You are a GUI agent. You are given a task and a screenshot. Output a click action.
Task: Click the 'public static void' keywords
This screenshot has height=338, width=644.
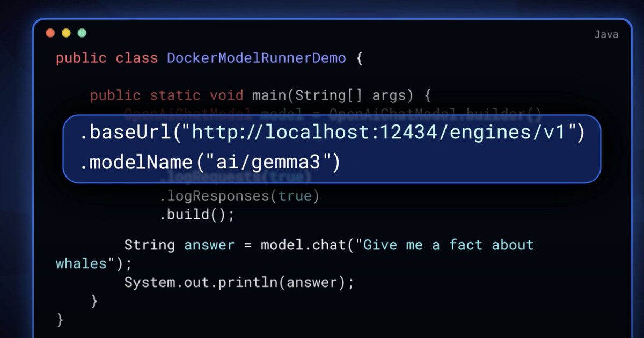coord(167,95)
